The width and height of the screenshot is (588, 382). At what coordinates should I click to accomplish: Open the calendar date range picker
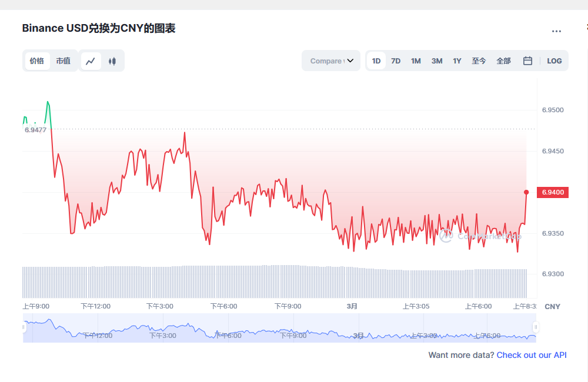(527, 61)
